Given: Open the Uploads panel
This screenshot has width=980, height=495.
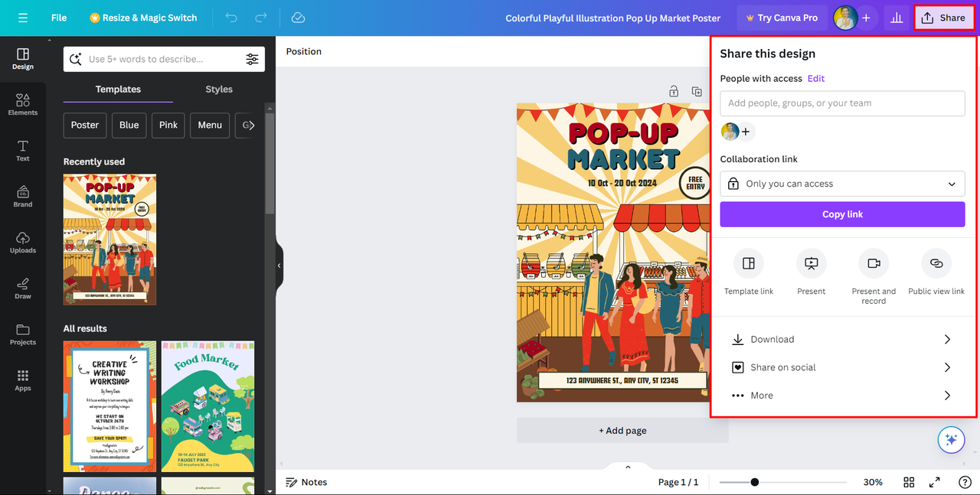Looking at the screenshot, I should (x=23, y=243).
